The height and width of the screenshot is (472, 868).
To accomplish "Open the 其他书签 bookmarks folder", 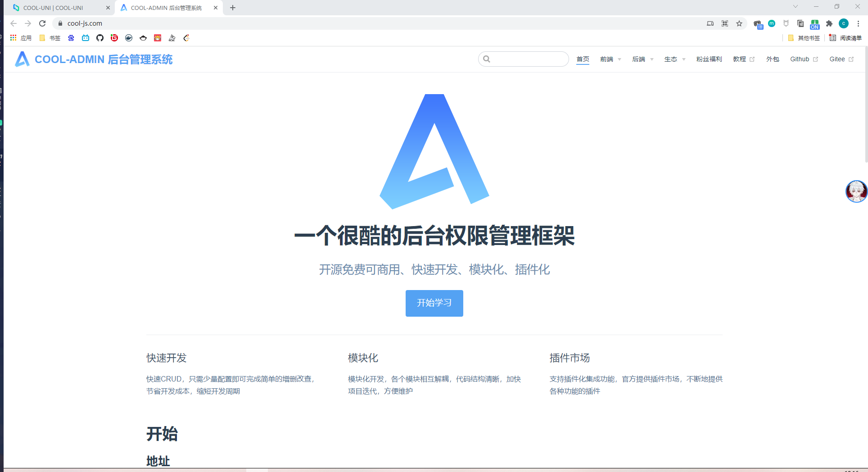I will coord(804,38).
